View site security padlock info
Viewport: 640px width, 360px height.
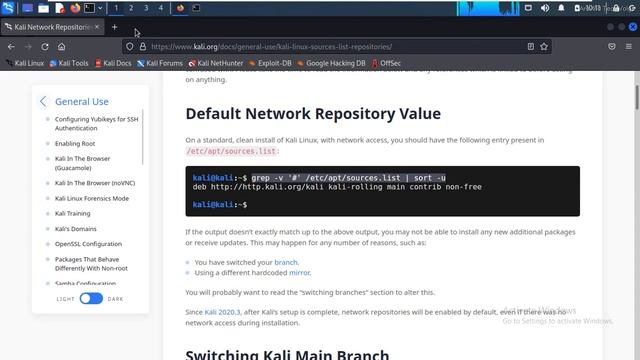143,47
